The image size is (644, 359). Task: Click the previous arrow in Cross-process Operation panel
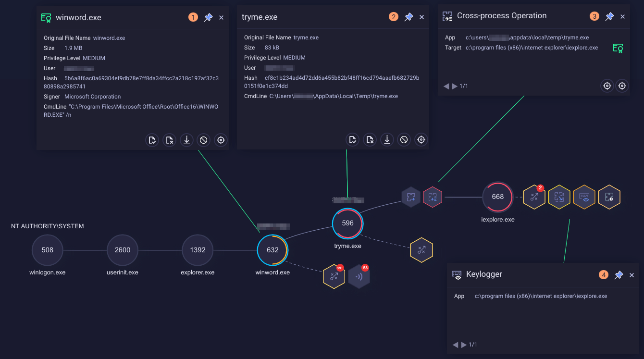click(446, 86)
